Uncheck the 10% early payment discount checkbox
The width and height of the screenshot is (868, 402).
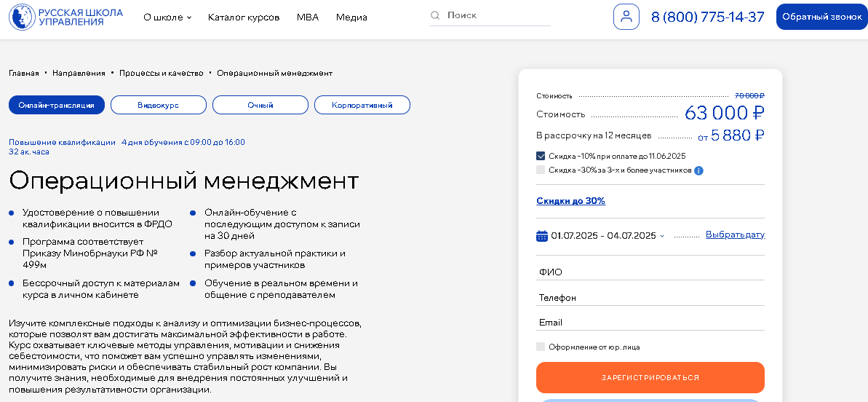coord(541,156)
